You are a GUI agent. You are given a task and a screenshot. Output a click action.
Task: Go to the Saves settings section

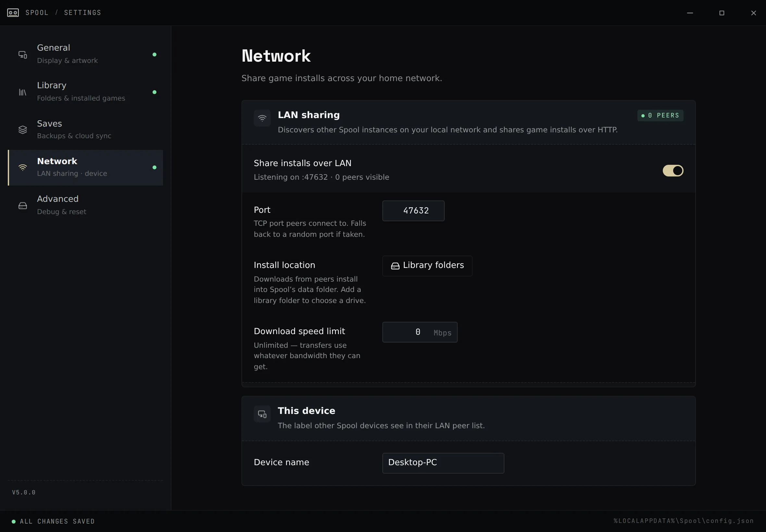pyautogui.click(x=85, y=130)
